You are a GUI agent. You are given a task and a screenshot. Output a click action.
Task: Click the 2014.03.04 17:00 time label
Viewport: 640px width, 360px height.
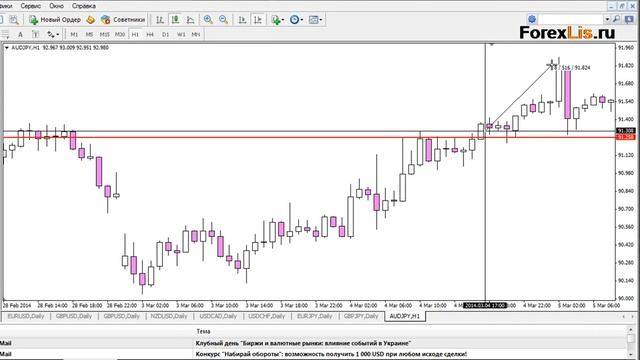485,305
